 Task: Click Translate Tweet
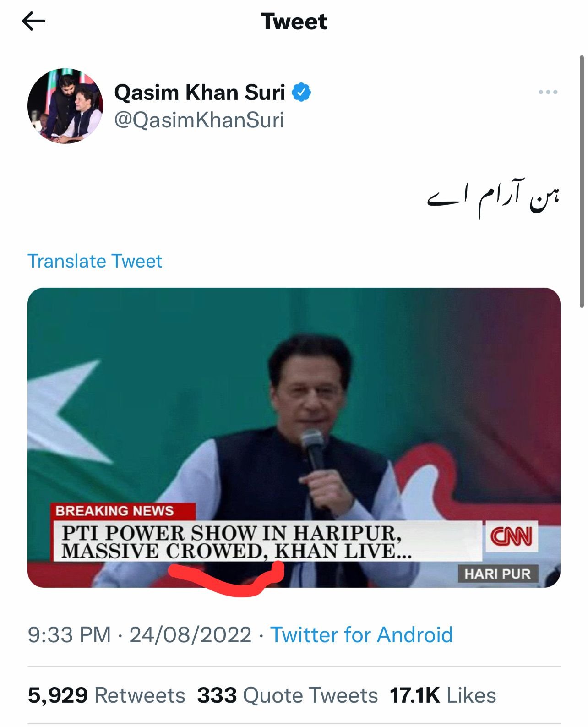pyautogui.click(x=95, y=261)
